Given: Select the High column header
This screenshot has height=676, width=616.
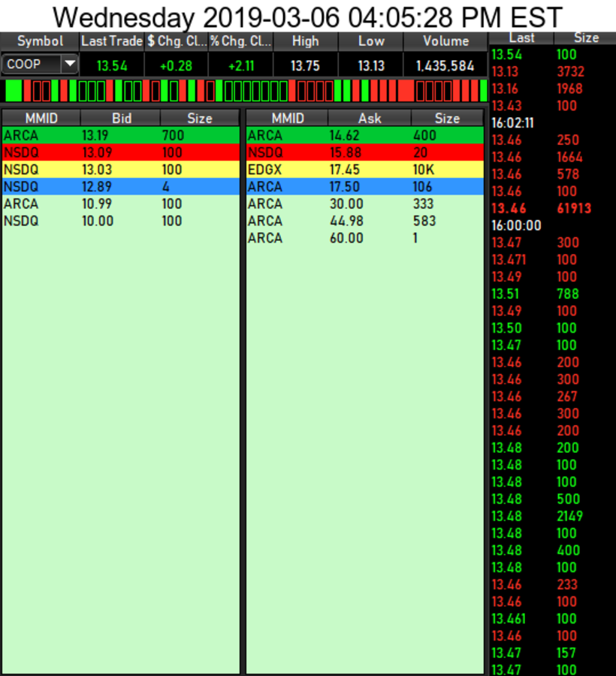Looking at the screenshot, I should pyautogui.click(x=306, y=41).
